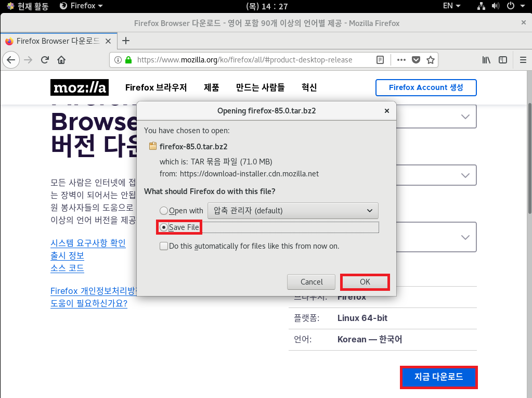Open a new tab with plus button
The width and height of the screenshot is (532, 398).
[x=126, y=41]
